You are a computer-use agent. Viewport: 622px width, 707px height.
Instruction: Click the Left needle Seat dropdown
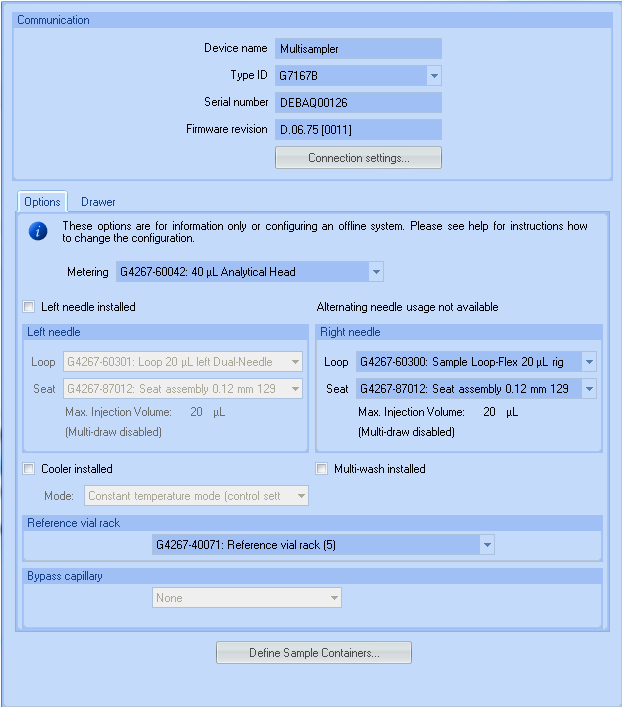tap(183, 389)
